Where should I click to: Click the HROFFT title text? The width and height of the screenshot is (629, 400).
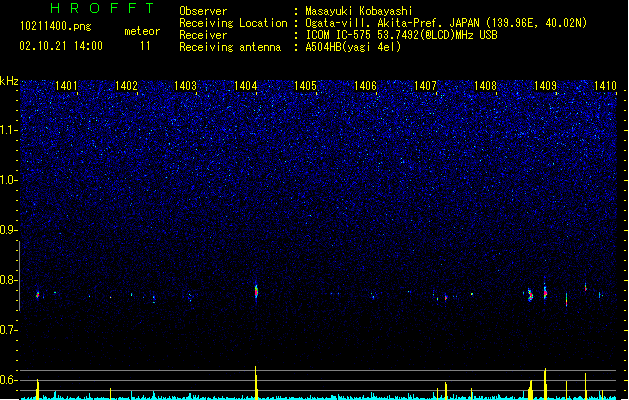[103, 8]
